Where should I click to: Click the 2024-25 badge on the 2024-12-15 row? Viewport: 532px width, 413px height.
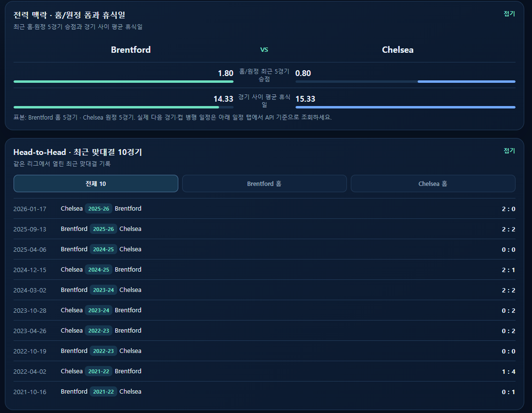[x=99, y=270]
